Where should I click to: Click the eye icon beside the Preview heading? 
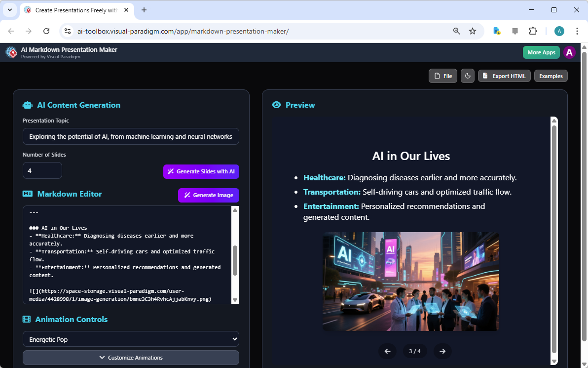pos(277,105)
